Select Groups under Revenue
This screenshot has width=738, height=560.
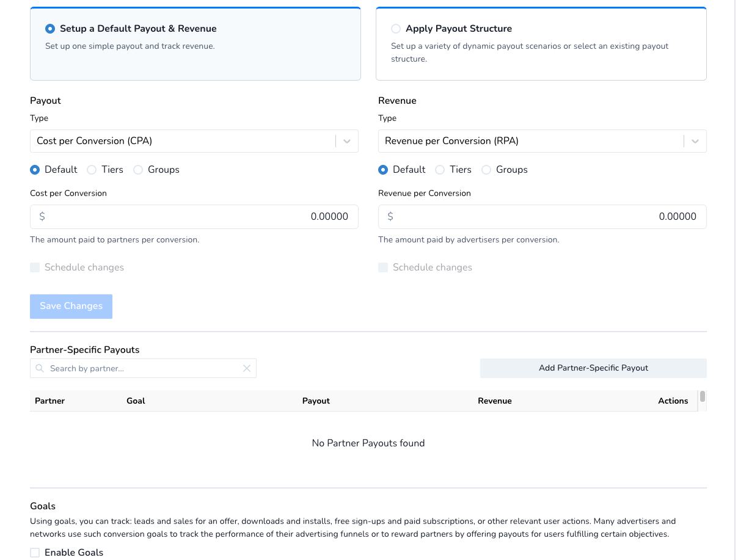tap(486, 170)
